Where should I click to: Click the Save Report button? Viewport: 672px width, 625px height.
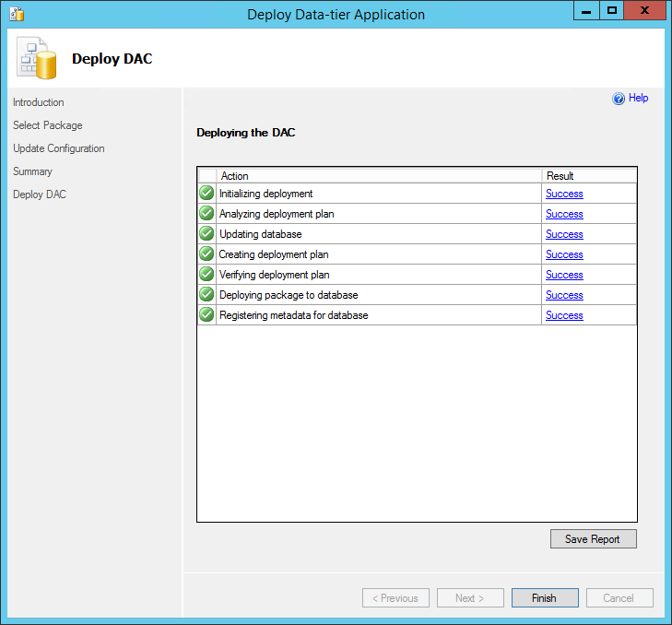click(593, 539)
